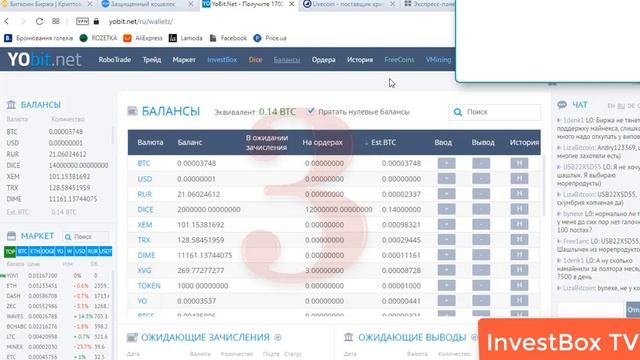Close the YoBit.Net browser tab
640x360 pixels.
(291, 4)
